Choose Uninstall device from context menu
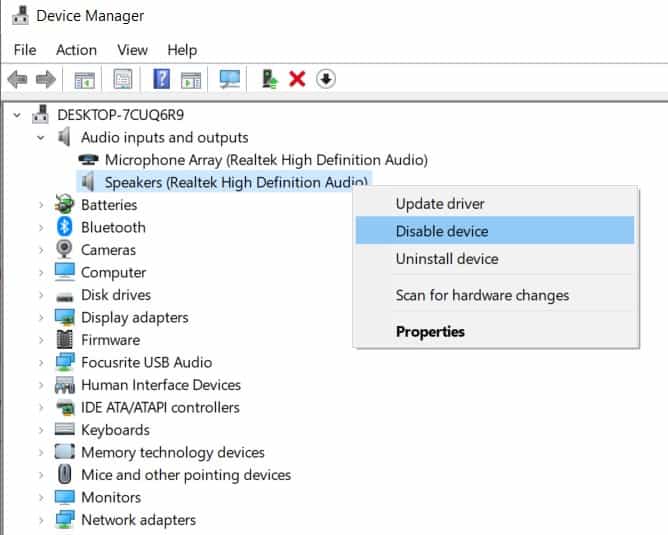668x535 pixels. pos(495,259)
